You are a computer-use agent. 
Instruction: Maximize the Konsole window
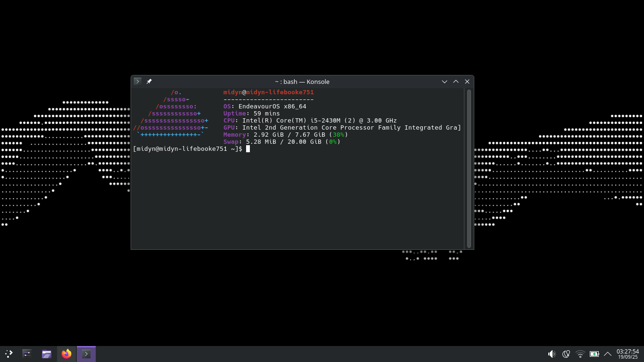coord(456,82)
